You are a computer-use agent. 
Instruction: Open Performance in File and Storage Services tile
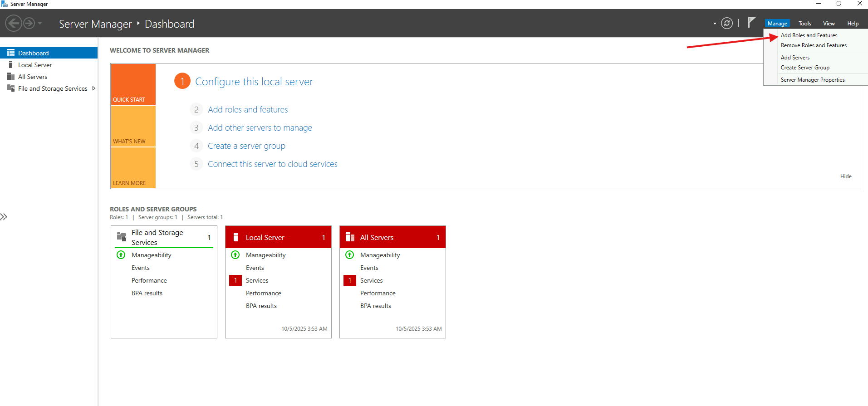[149, 281]
